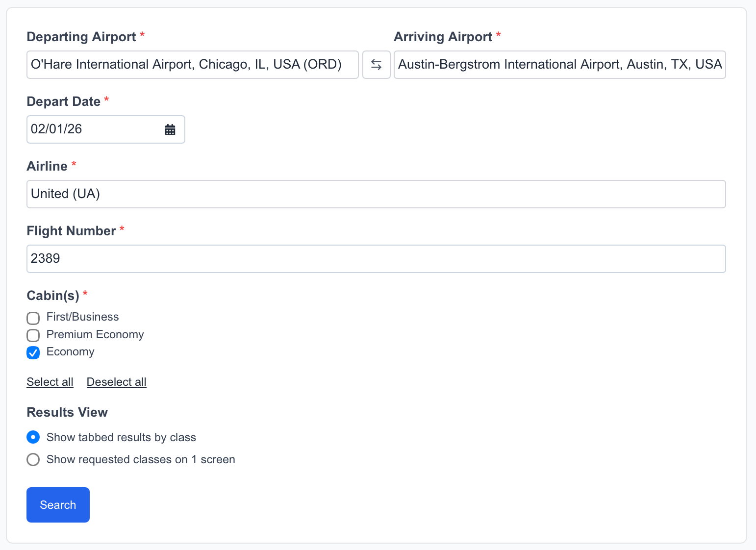756x550 pixels.
Task: Click the Results View heading
Action: point(67,412)
